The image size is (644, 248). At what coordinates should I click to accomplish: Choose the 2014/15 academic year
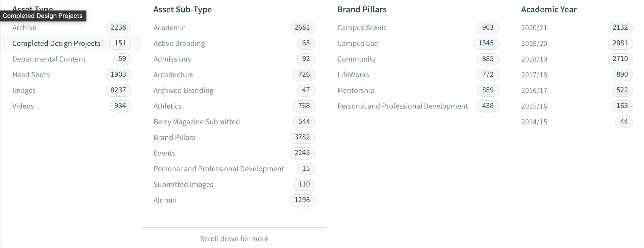tap(577, 122)
